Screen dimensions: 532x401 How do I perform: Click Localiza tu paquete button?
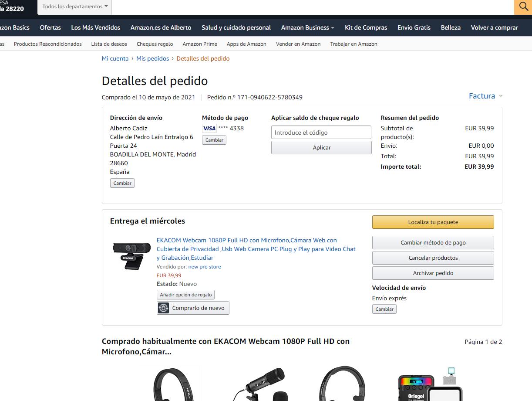pos(433,222)
